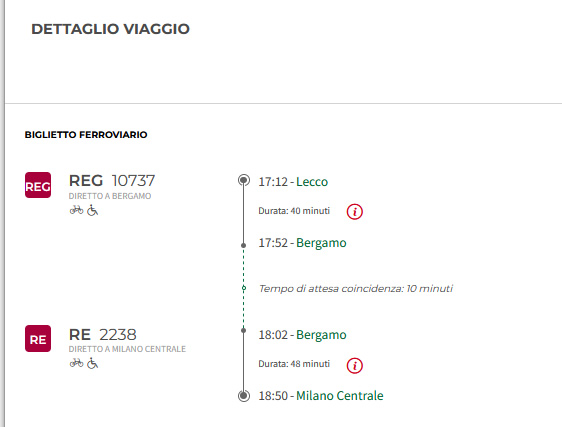Open info icon beside Durata 40 minuti
The height and width of the screenshot is (427, 562).
tap(354, 212)
